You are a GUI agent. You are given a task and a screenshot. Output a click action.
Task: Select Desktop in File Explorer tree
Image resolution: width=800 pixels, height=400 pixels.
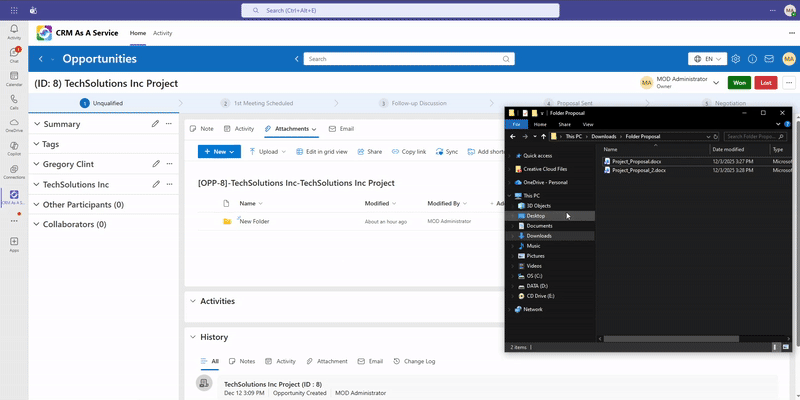pos(535,216)
